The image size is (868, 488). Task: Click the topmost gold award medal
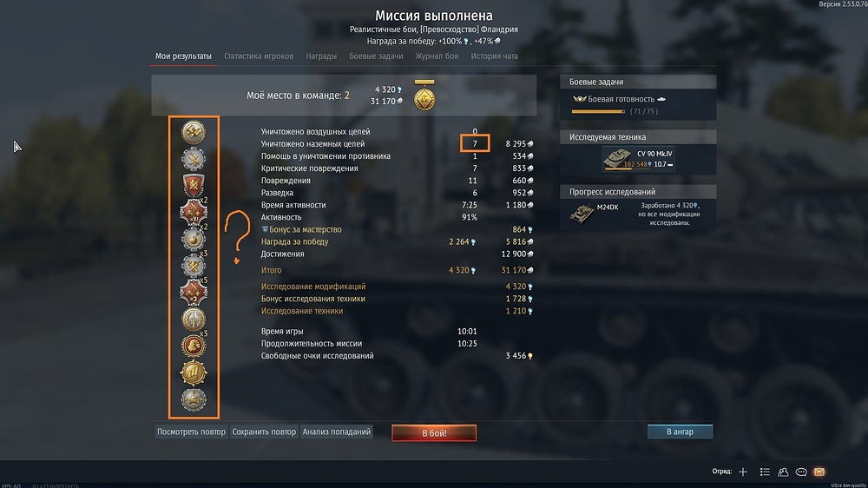(194, 132)
